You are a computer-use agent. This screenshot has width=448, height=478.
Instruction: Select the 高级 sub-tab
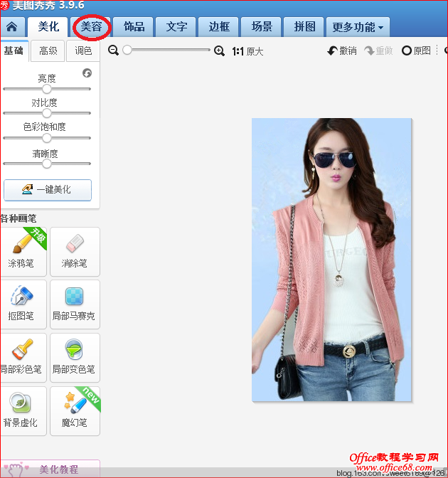click(48, 51)
